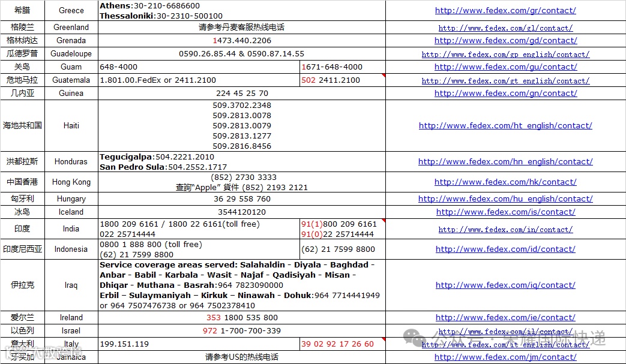Follow the Indonesia fedex.com/id/contact link

(x=505, y=249)
